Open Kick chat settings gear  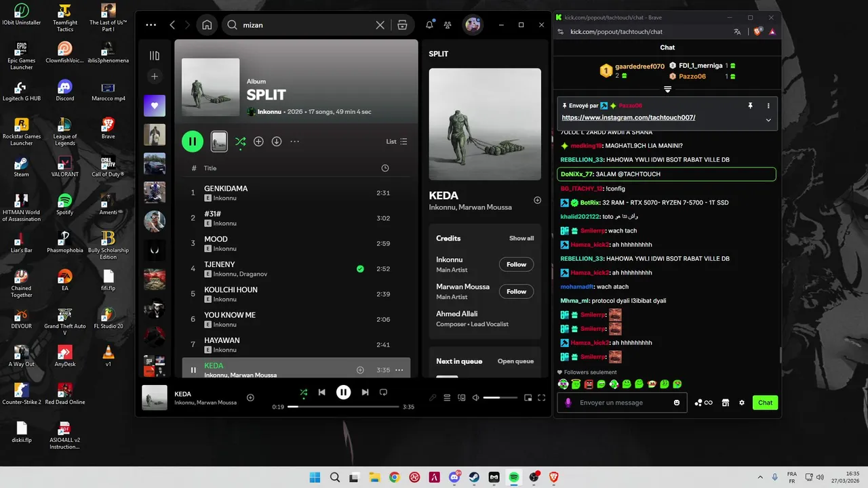(742, 403)
